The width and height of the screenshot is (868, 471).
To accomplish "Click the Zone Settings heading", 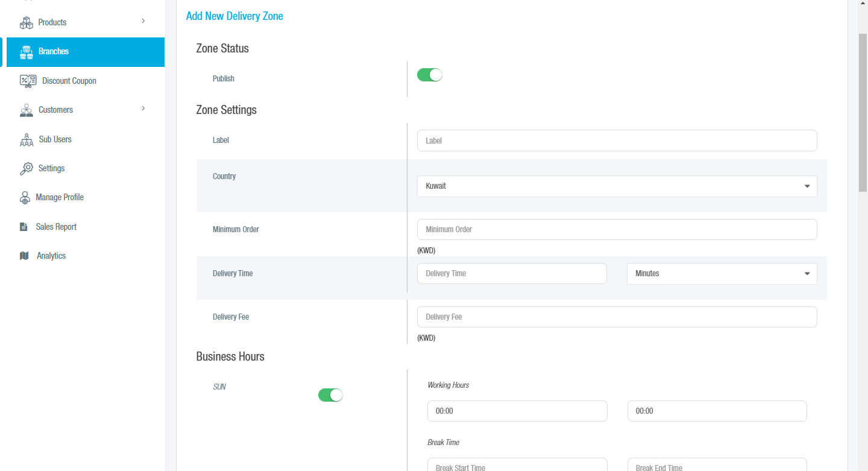I will (x=226, y=110).
